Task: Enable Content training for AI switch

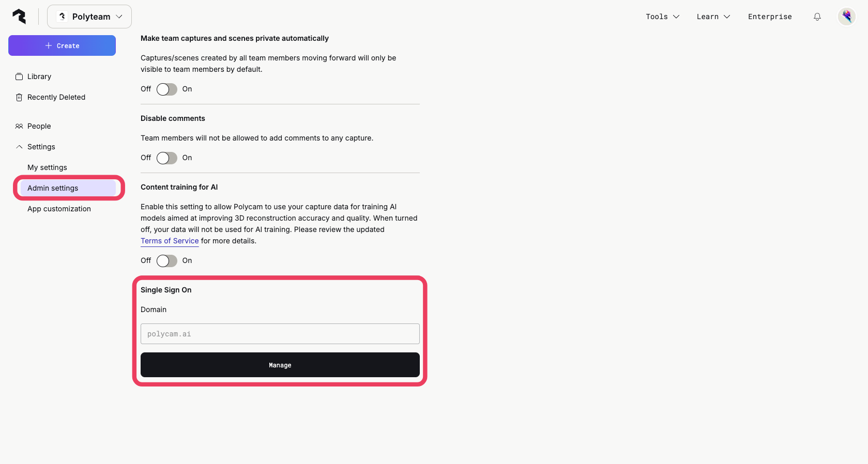Action: tap(167, 261)
